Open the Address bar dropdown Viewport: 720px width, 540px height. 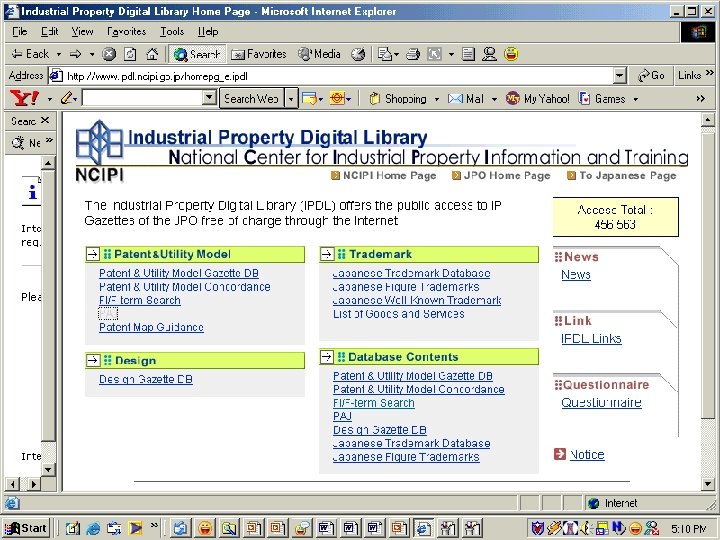pyautogui.click(x=619, y=76)
